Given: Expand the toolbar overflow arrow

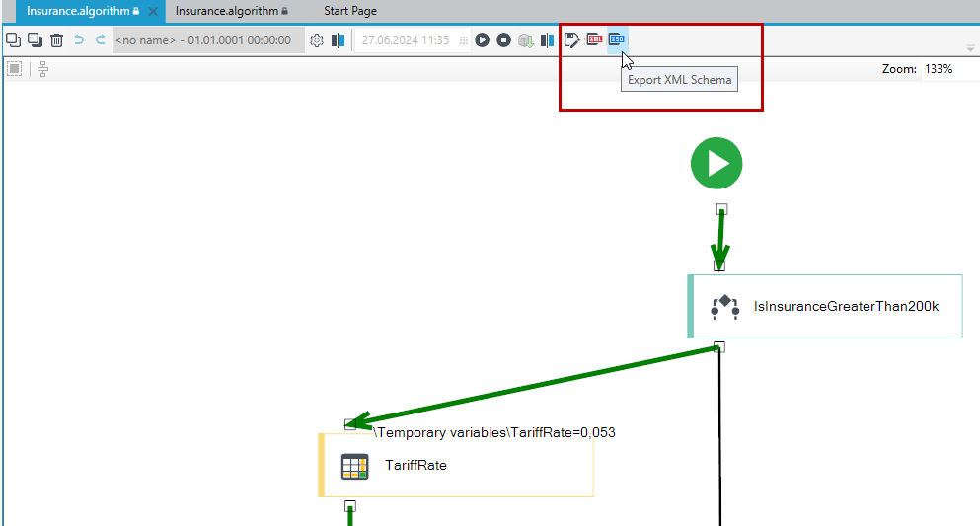Looking at the screenshot, I should pyautogui.click(x=970, y=48).
